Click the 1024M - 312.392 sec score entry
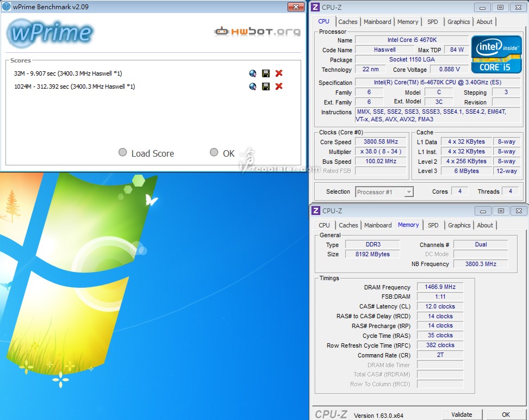The width and height of the screenshot is (529, 420). 74,87
